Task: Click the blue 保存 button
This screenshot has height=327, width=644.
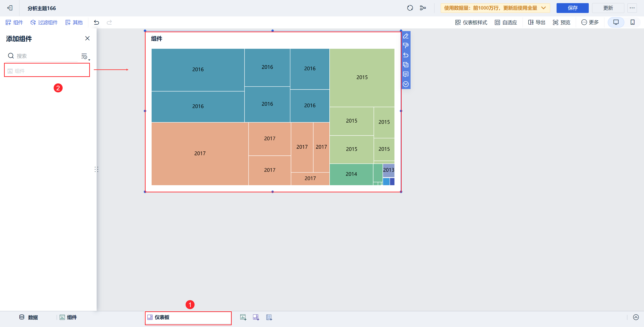Action: pyautogui.click(x=572, y=8)
